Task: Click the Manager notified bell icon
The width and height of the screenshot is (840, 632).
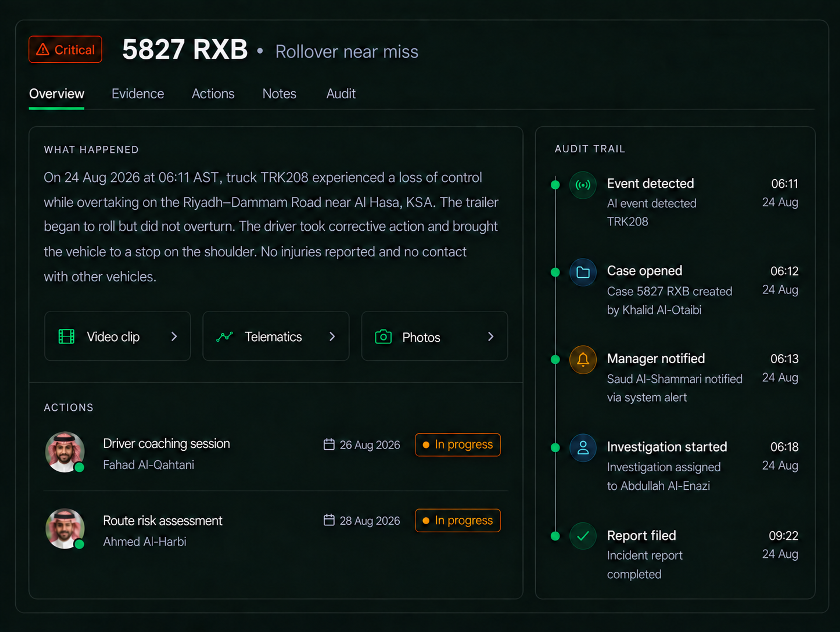Action: (583, 360)
